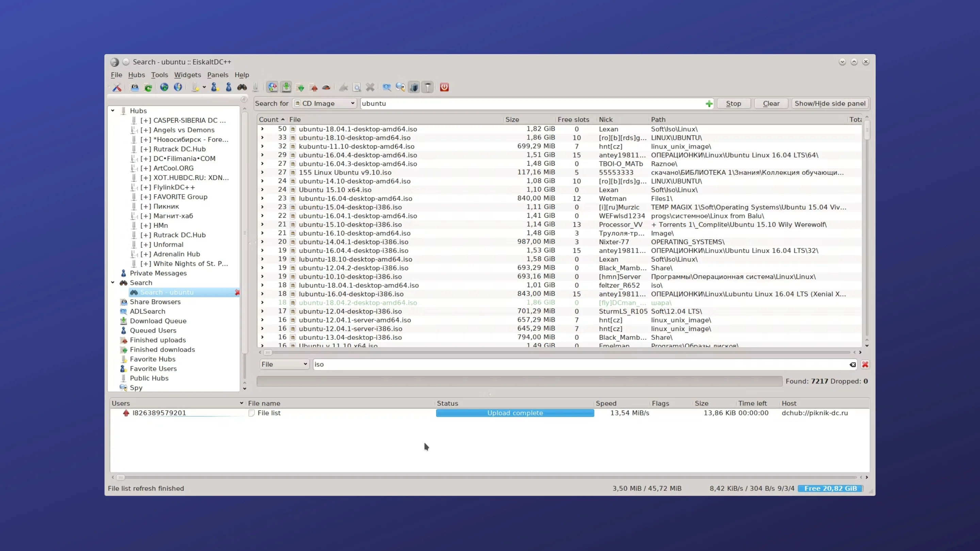Click the red power Exit icon
Image resolution: width=980 pixels, height=551 pixels.
point(444,87)
